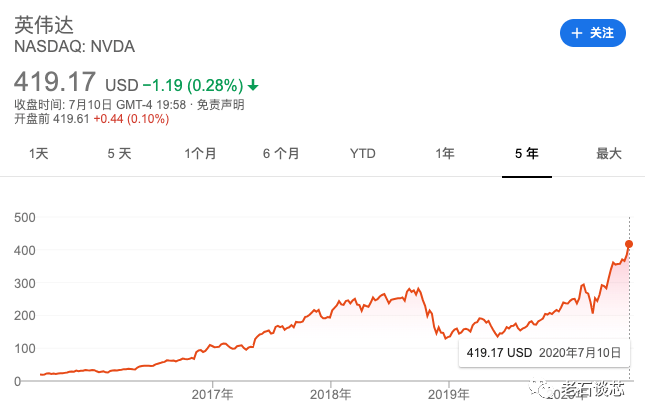645x417 pixels.
Task: Open the 免责声明 disclaimer link
Action: 220,104
